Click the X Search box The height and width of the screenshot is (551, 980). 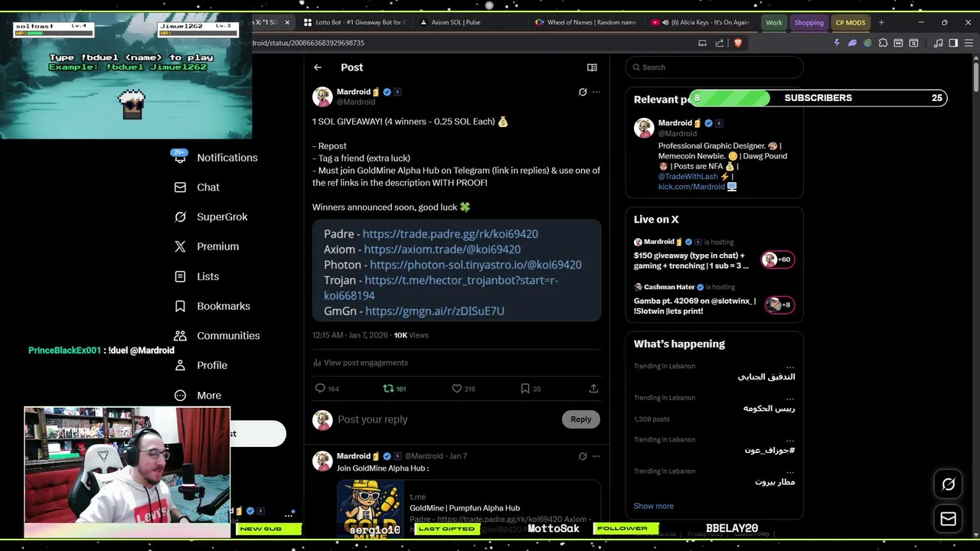(714, 67)
